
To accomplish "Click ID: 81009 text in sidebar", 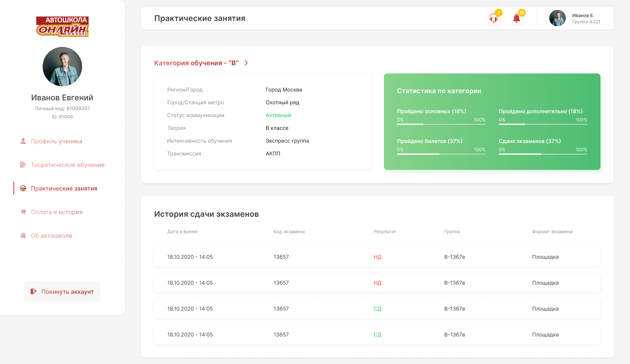I will pyautogui.click(x=62, y=117).
